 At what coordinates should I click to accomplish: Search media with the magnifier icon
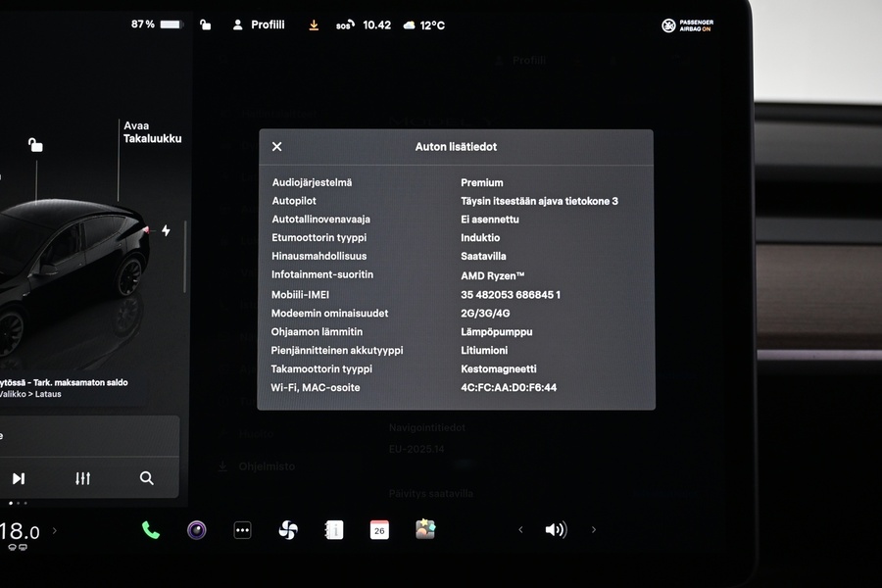146,478
